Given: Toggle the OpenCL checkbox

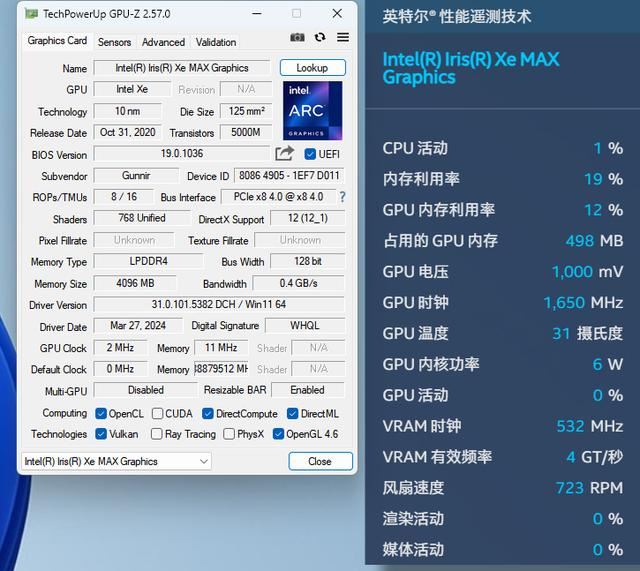Looking at the screenshot, I should (x=101, y=413).
